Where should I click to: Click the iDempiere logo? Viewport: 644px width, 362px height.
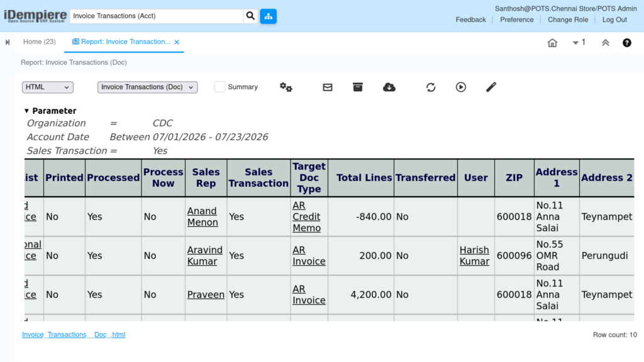tap(35, 16)
